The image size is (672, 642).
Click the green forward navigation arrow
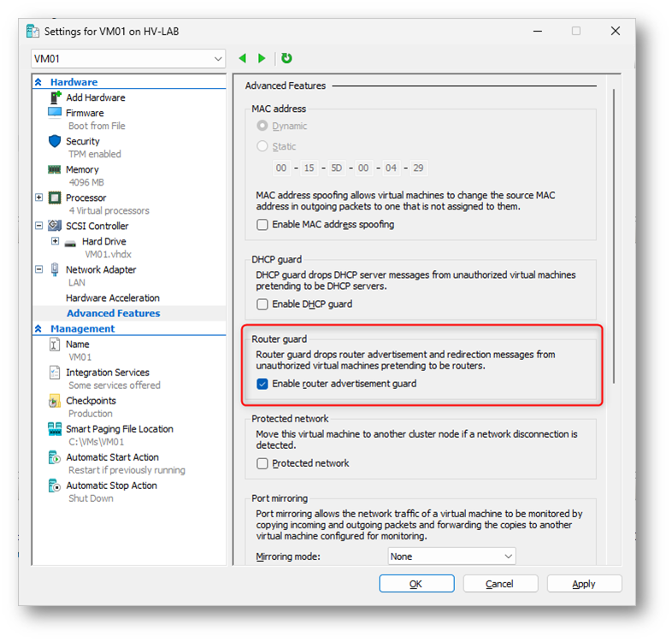(262, 58)
